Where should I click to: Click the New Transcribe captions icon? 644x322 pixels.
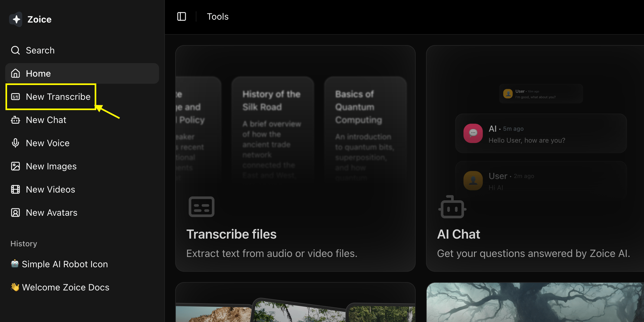(15, 97)
